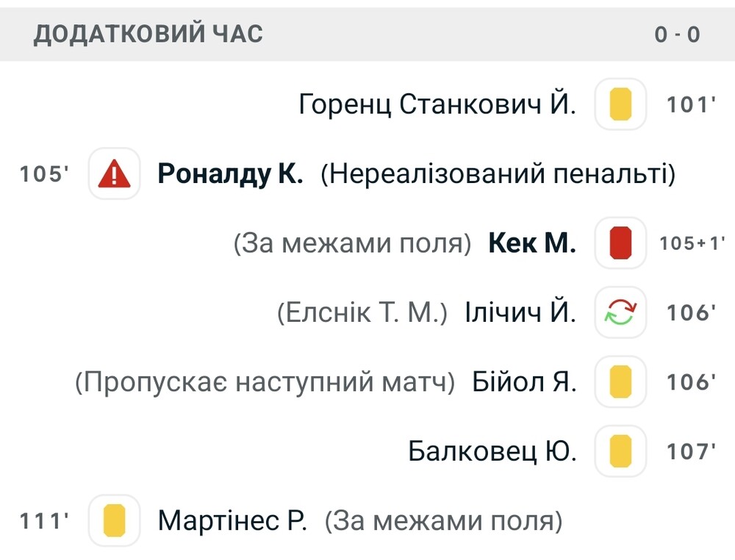Click substituted player Елснік Т. М.
Viewport: 735px width, 560px height.
362,313
